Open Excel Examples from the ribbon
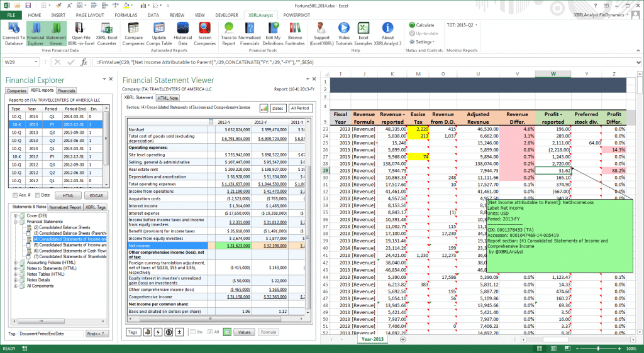The width and height of the screenshot is (644, 353). [364, 34]
